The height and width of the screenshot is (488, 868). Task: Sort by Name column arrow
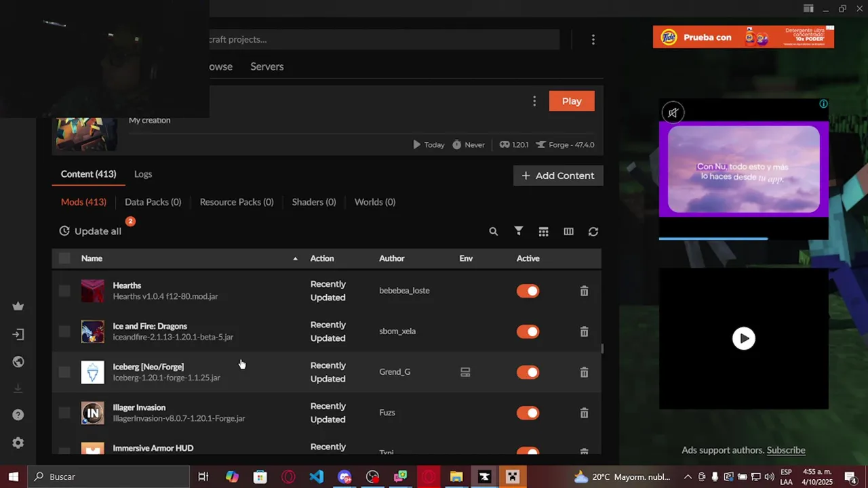pos(295,258)
